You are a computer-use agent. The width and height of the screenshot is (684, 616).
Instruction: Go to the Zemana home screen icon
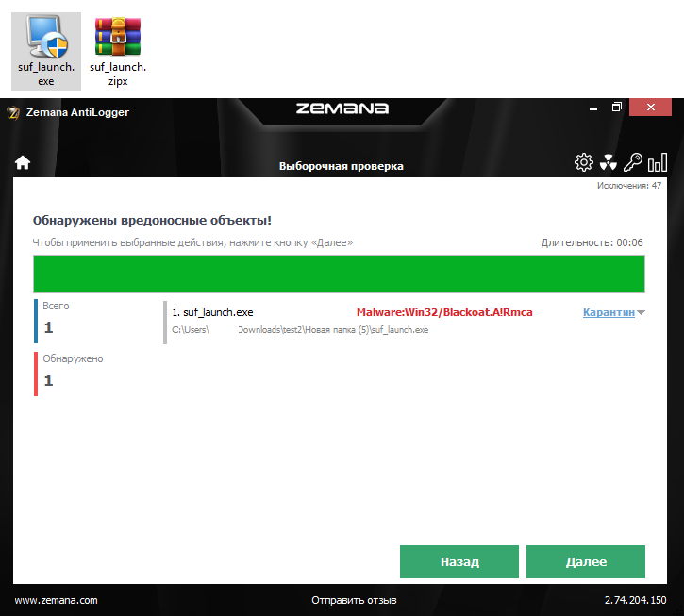tap(23, 162)
